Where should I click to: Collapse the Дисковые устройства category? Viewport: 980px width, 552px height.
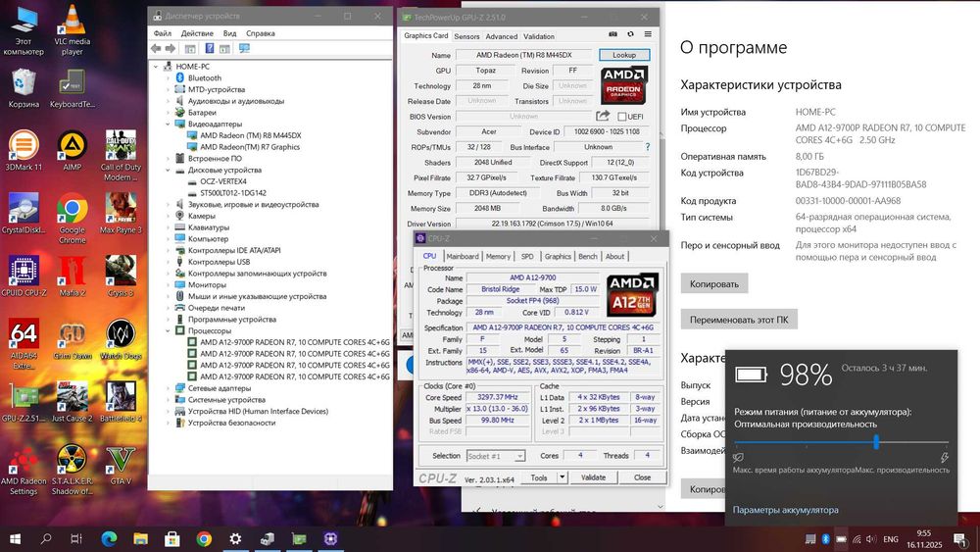click(x=169, y=170)
